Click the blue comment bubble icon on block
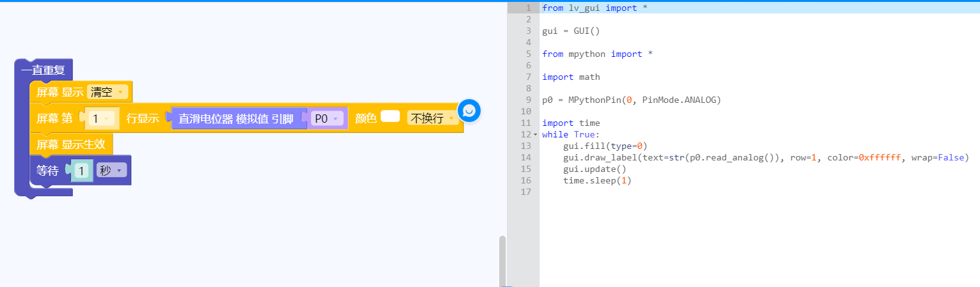The image size is (980, 287). click(469, 111)
